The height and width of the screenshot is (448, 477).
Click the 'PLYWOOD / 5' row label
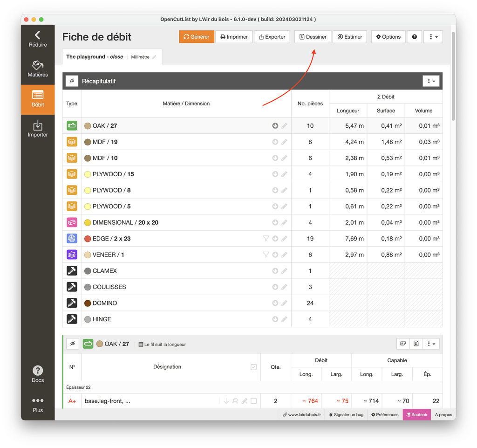click(112, 207)
